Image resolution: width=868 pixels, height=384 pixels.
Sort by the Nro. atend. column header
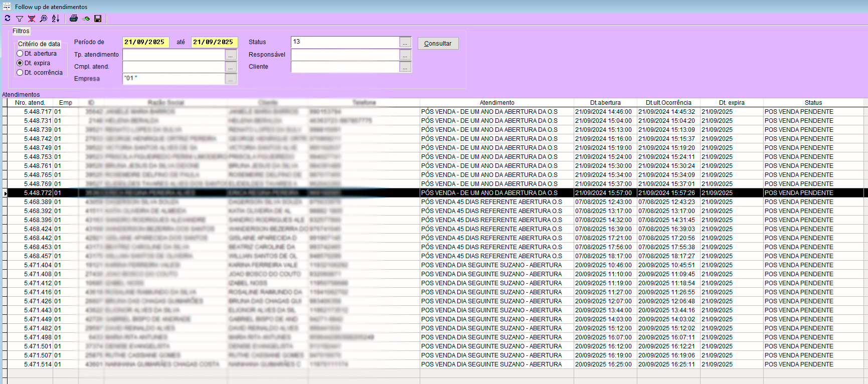30,103
